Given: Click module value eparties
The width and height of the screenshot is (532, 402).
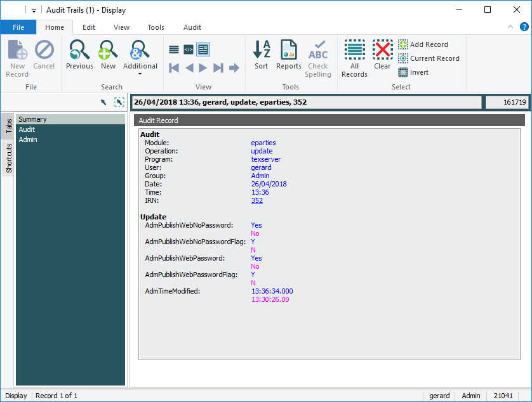Looking at the screenshot, I should [x=263, y=143].
